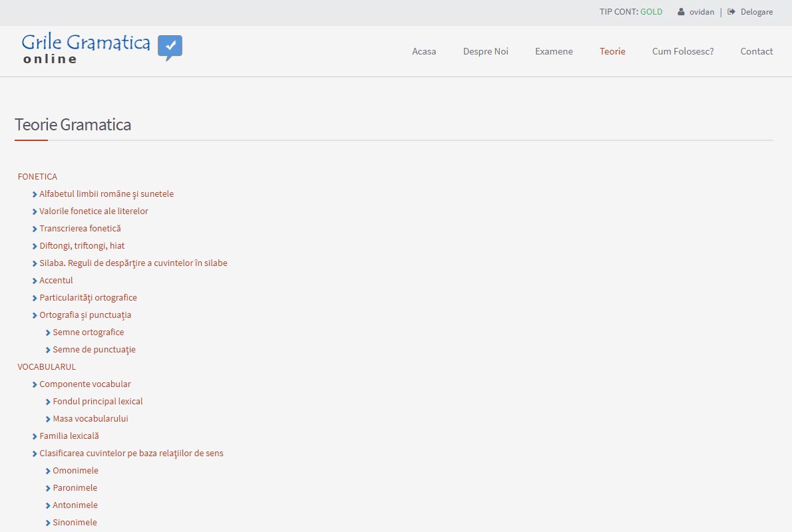
Task: Click the GOLD account type label
Action: (651, 12)
